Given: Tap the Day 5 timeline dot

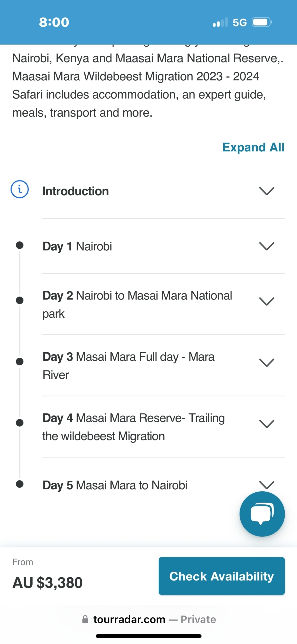Looking at the screenshot, I should click(20, 484).
